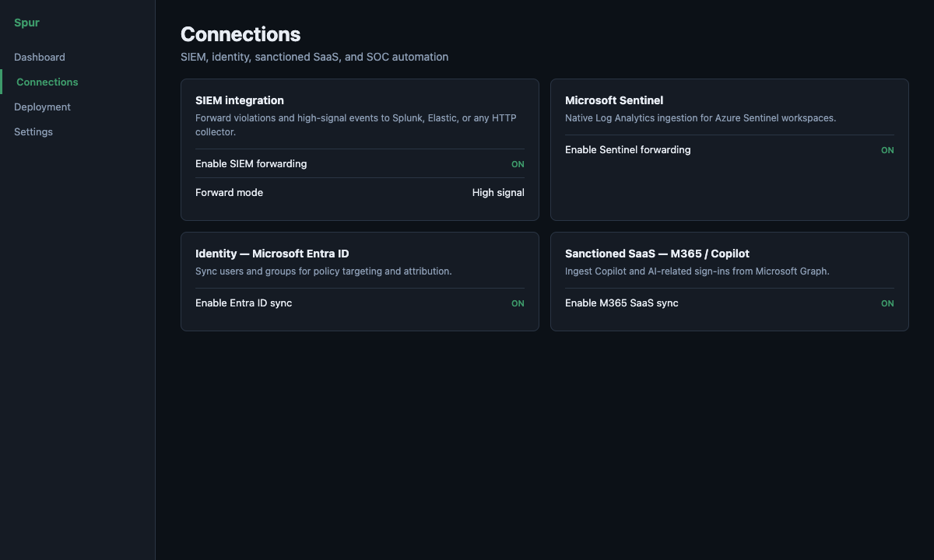
Task: Select Connections in the sidebar
Action: click(x=47, y=82)
